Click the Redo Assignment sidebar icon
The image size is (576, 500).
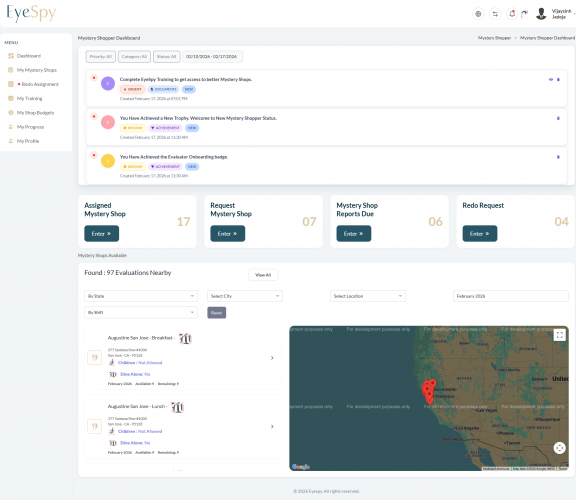(x=11, y=84)
